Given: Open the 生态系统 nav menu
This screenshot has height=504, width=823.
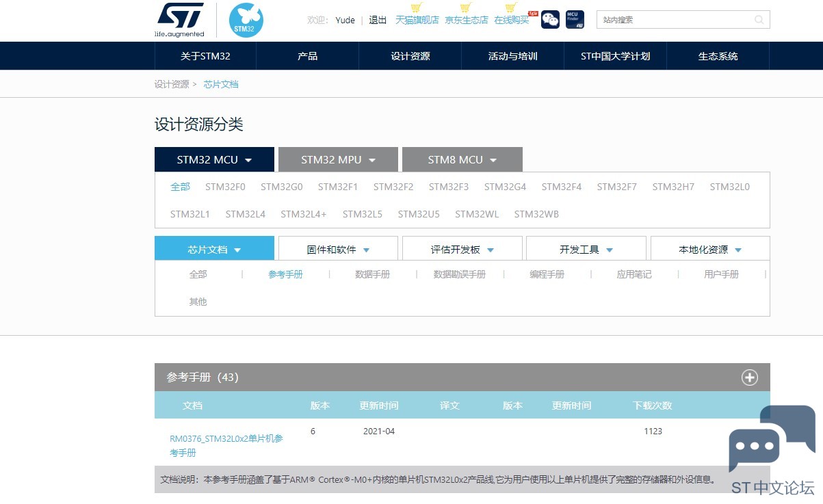Looking at the screenshot, I should click(x=718, y=56).
